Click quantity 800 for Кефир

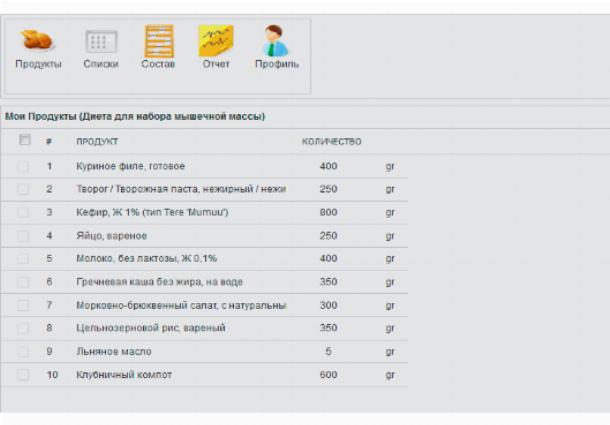(328, 212)
